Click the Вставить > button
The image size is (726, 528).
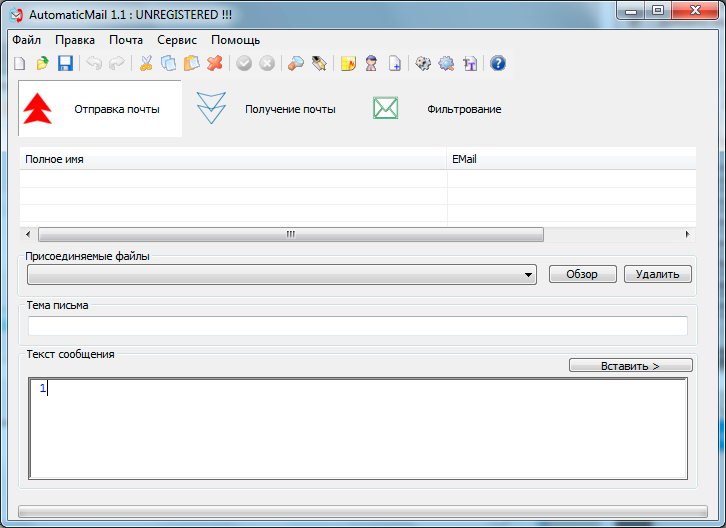pyautogui.click(x=630, y=366)
